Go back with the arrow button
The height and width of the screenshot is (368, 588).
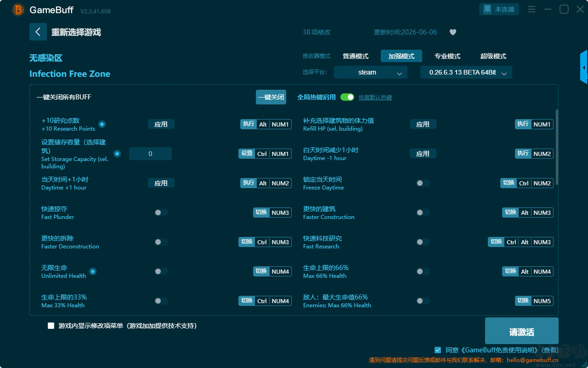tap(38, 32)
